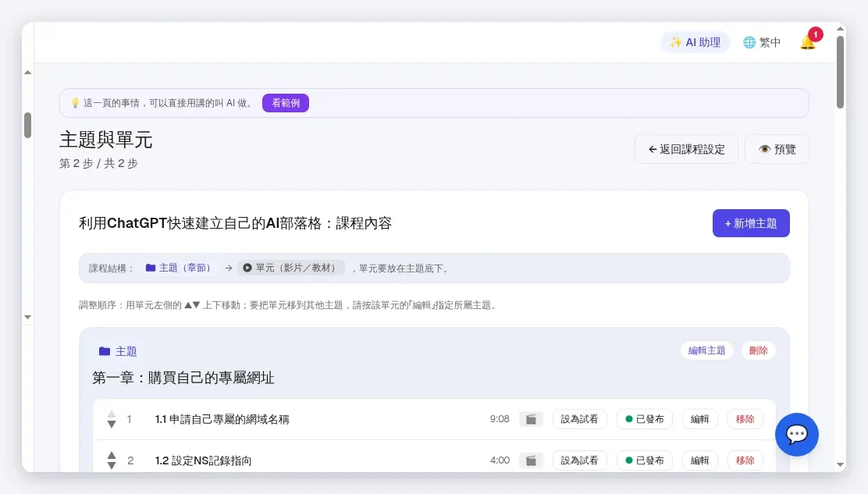Open the AI 助理 assistant
The image size is (868, 494).
pyautogui.click(x=695, y=42)
